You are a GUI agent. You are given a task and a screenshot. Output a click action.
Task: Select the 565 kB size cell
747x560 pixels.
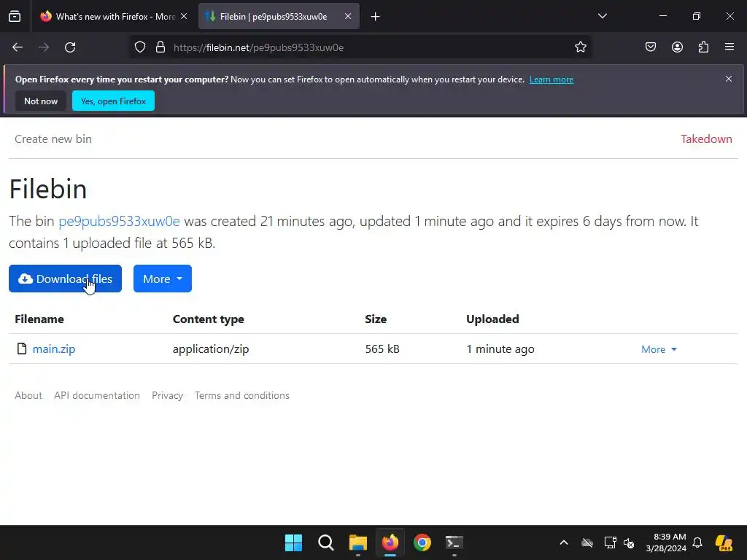(x=382, y=349)
